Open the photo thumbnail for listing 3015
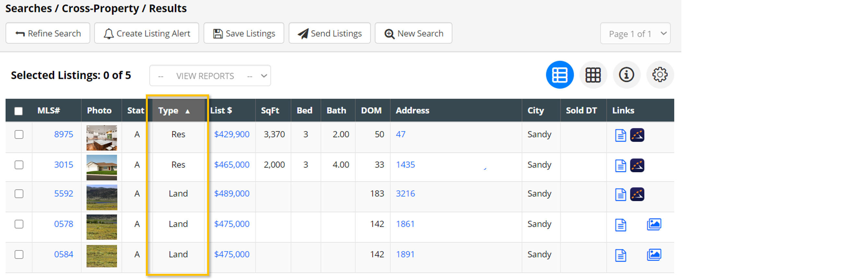868x280 pixels. [x=101, y=167]
